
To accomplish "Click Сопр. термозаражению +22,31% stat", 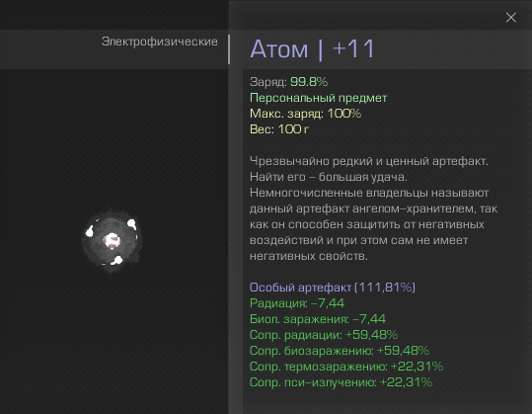I will [346, 367].
